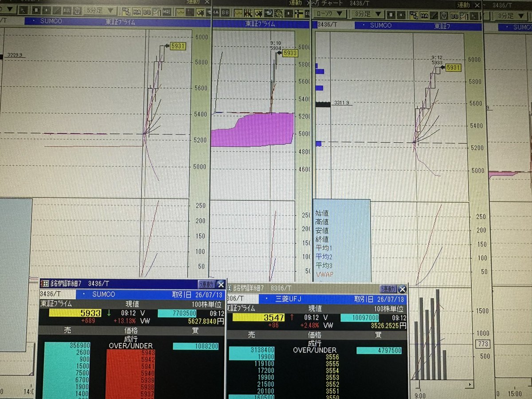The image size is (532, 399).
Task: Click the 平均1 legend entry in the chart legend box
Action: tap(324, 247)
